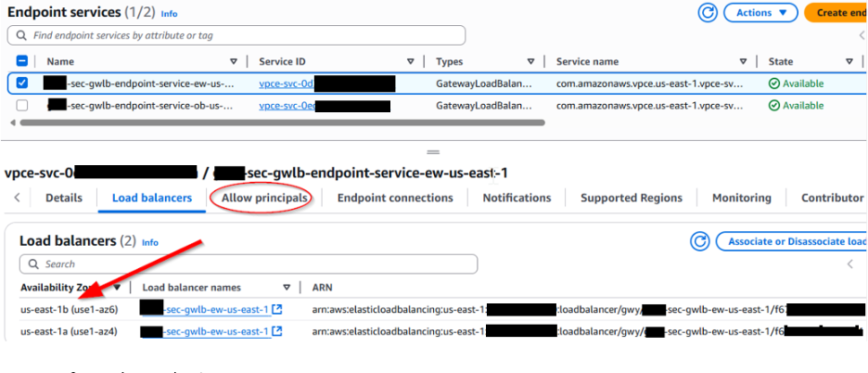Check the ob endpoint service row checkbox

22,105
